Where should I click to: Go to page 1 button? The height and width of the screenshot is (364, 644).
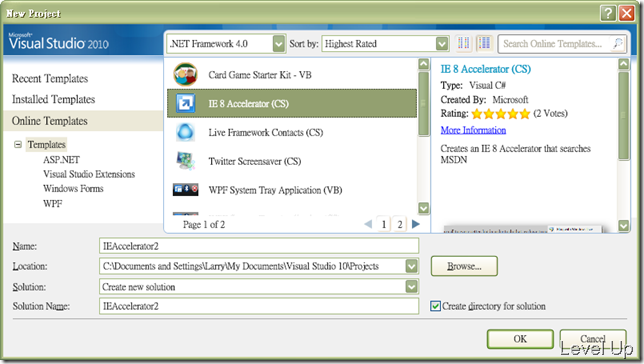(x=384, y=224)
